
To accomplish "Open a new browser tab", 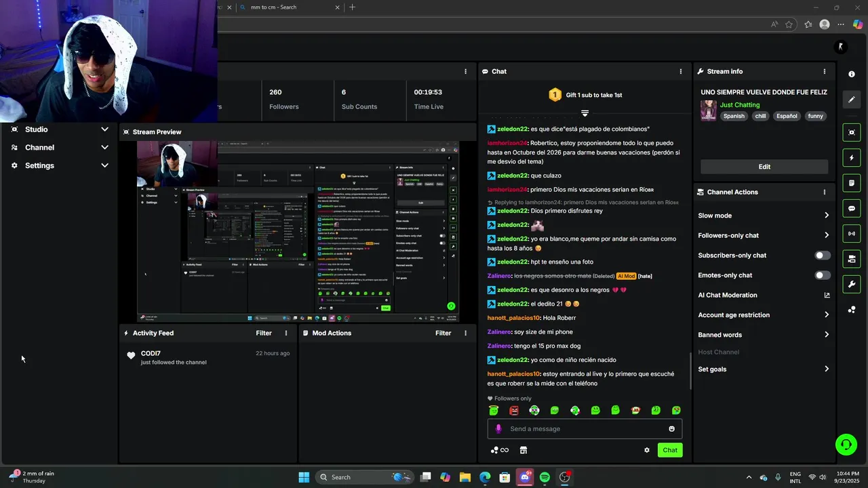I will (352, 7).
